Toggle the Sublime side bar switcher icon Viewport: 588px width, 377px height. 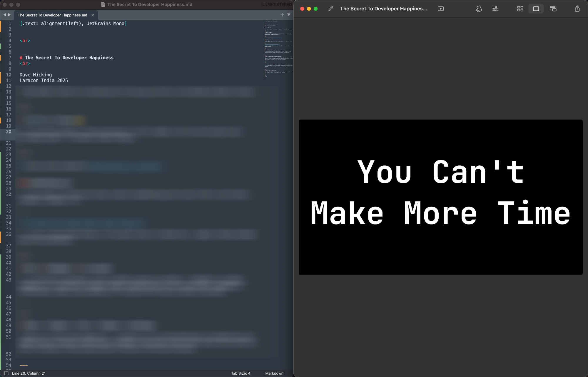click(x=6, y=373)
